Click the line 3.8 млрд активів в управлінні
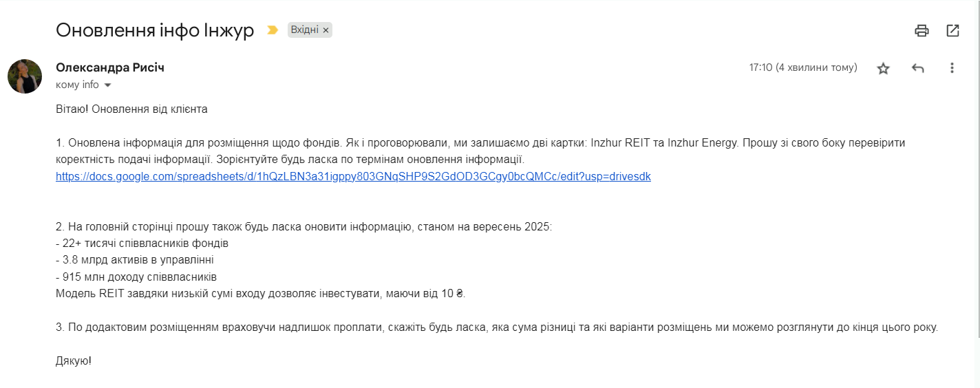 (x=135, y=260)
